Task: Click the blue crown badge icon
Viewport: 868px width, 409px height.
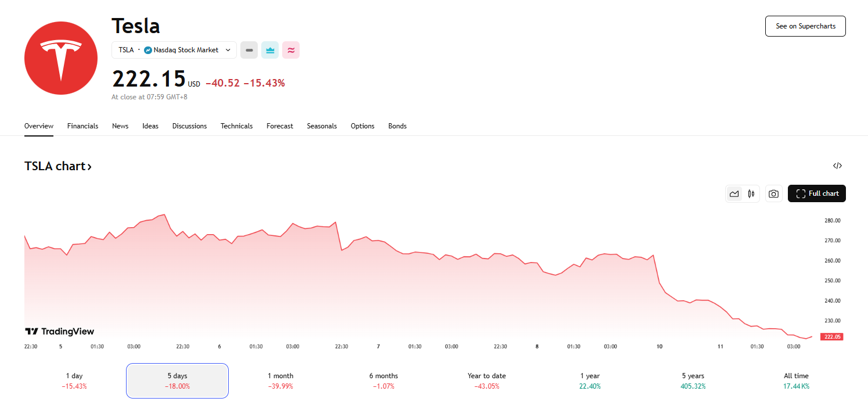Action: click(270, 50)
